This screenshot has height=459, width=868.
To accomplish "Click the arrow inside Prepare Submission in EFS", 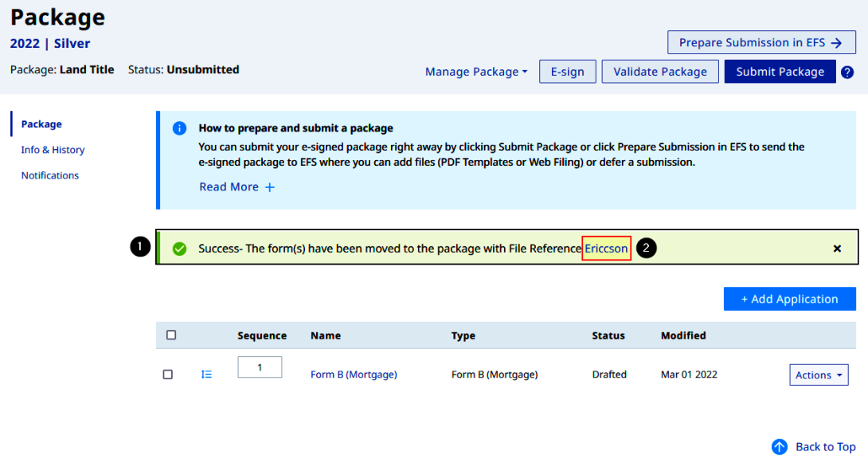I will (835, 42).
